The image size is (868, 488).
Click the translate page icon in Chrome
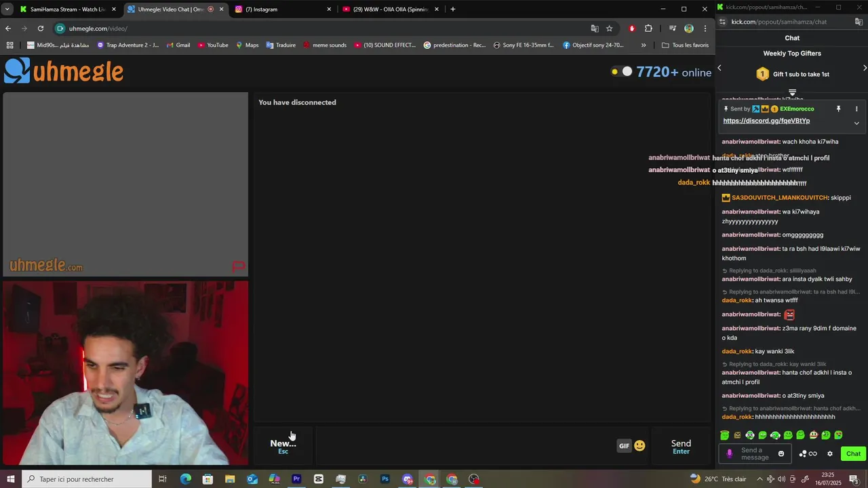[x=595, y=28]
